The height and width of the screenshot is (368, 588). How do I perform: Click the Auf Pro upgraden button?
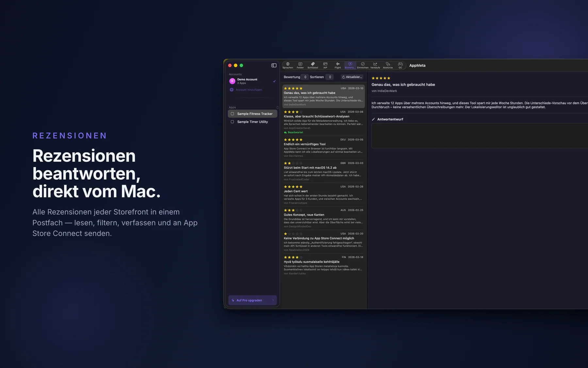click(253, 300)
